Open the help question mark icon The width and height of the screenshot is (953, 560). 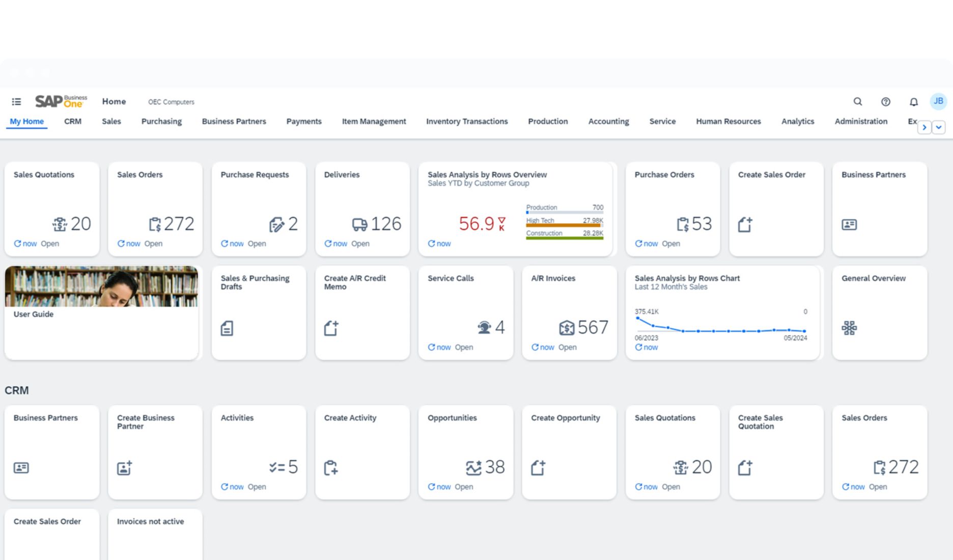coord(886,102)
